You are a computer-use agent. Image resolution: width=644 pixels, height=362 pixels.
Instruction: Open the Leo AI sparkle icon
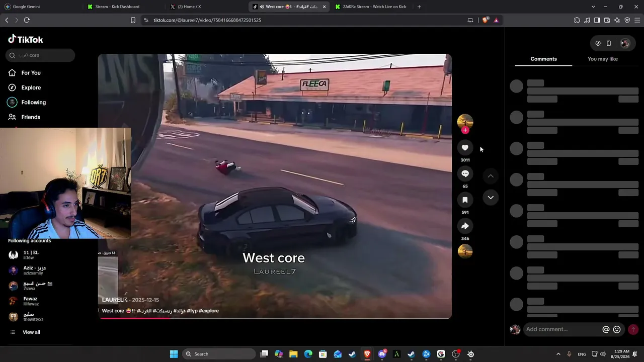pos(617,20)
